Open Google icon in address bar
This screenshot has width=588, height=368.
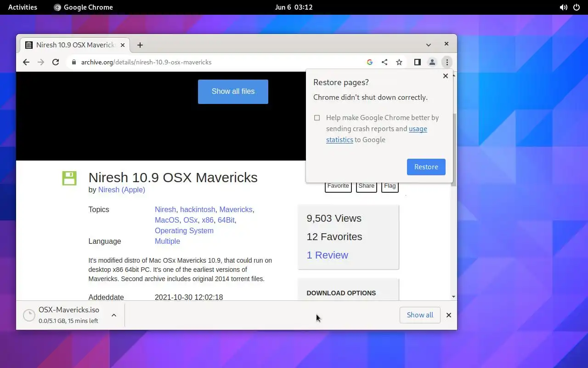pyautogui.click(x=370, y=62)
